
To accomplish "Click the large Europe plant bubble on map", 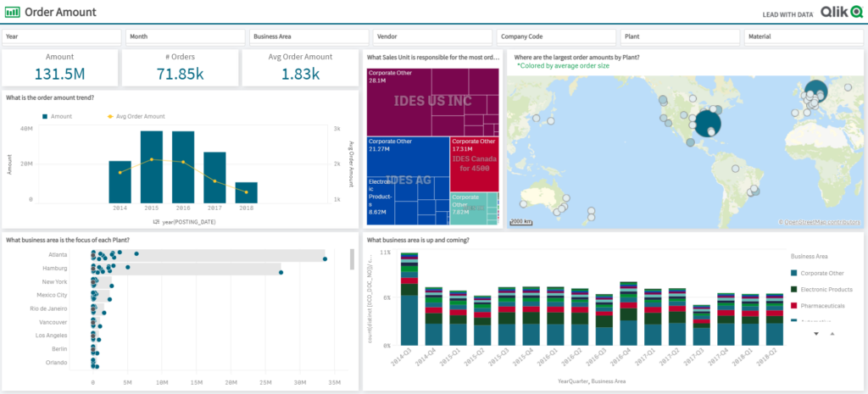I will pos(816,92).
